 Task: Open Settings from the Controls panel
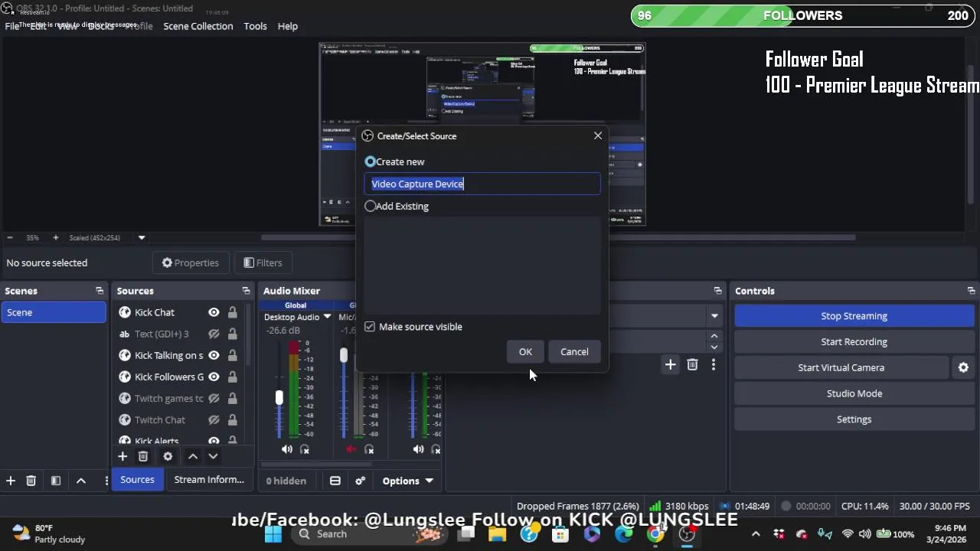(854, 419)
